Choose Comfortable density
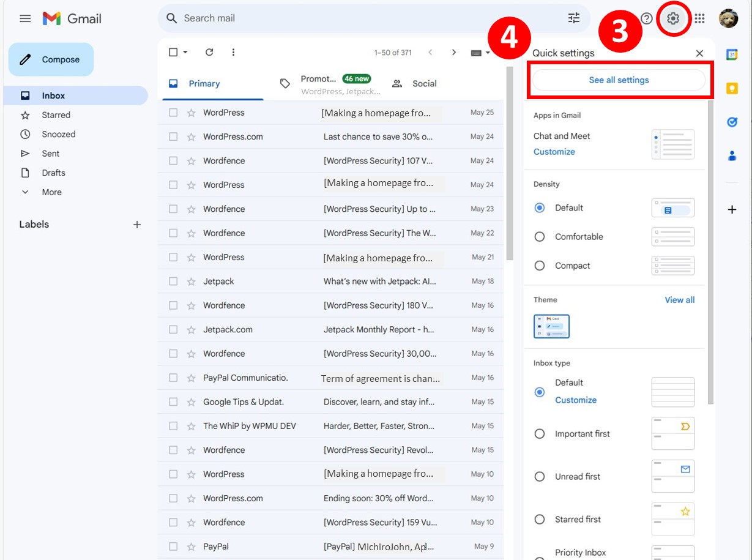 click(540, 237)
